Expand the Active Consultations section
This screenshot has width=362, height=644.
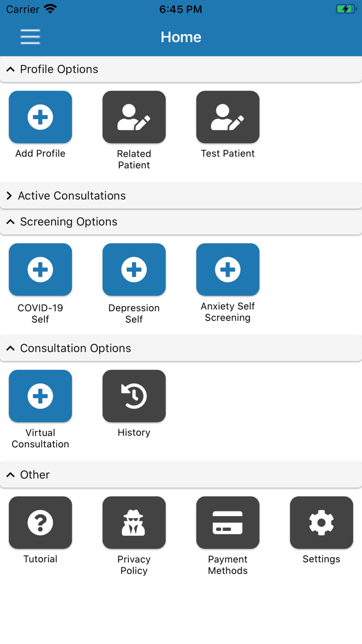(9, 196)
